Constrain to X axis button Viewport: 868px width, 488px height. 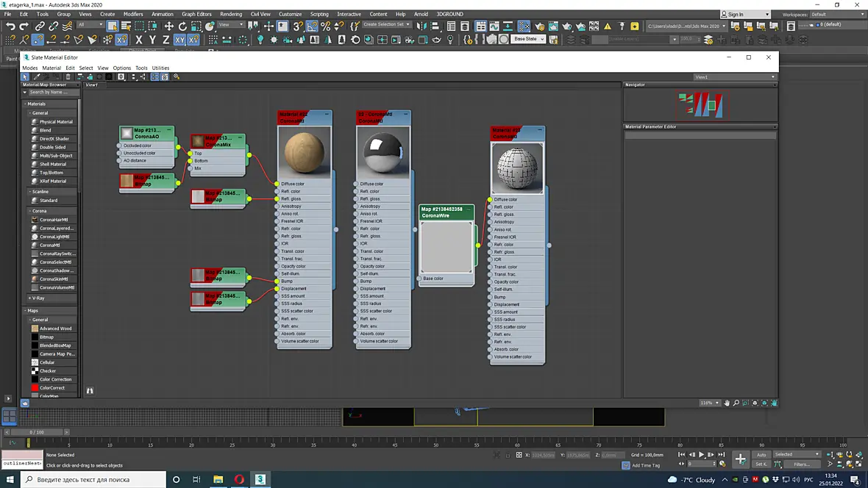(x=139, y=40)
